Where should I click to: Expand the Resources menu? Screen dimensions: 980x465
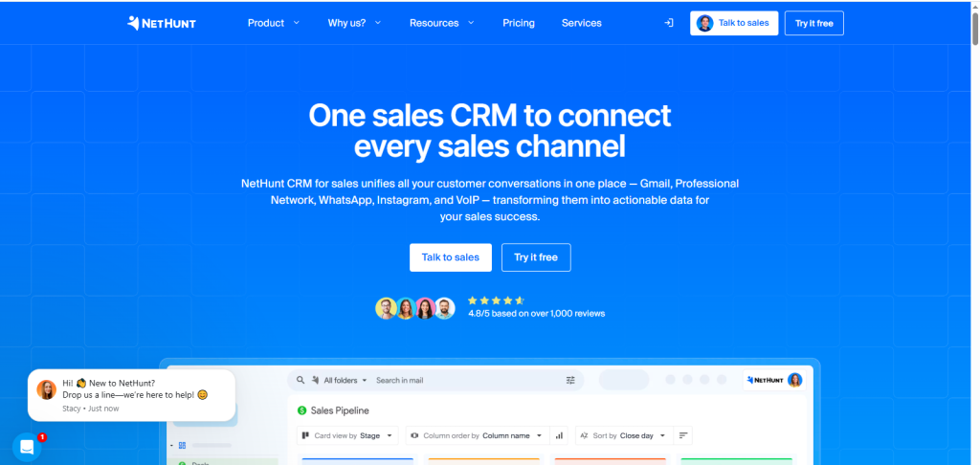pos(442,23)
